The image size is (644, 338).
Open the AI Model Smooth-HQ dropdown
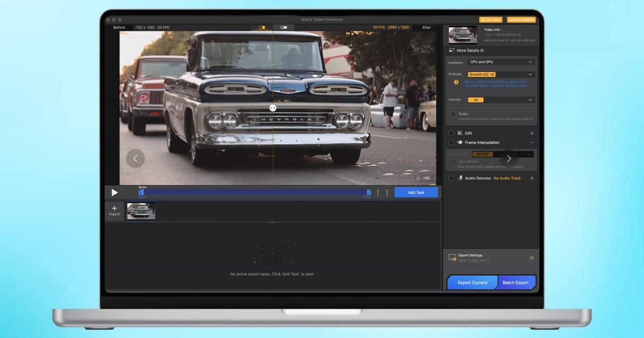click(501, 74)
